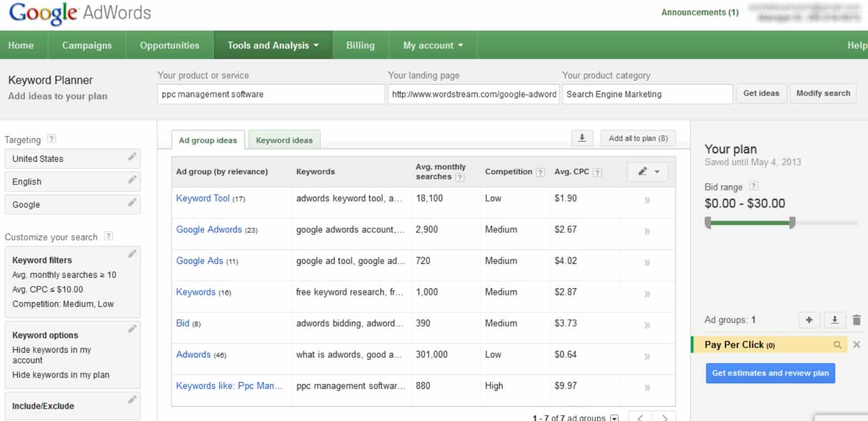Add Ppc Management group to plan arrows

647,388
